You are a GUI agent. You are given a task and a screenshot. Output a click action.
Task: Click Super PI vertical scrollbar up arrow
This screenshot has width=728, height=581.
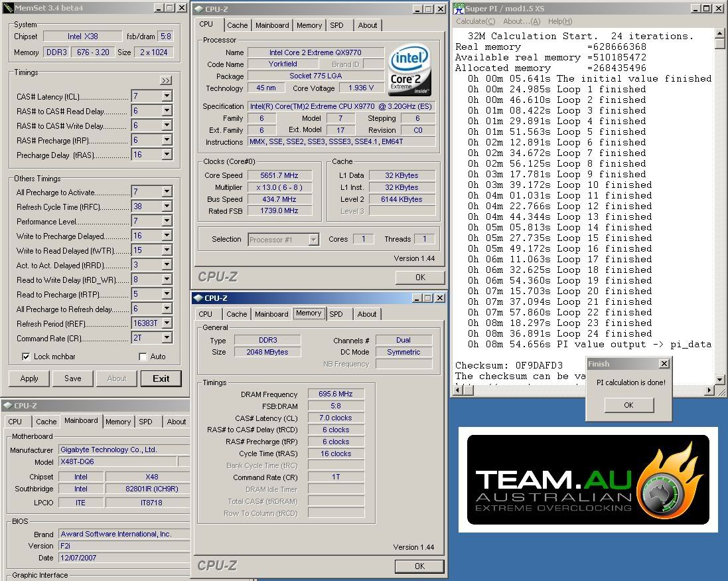pos(719,33)
